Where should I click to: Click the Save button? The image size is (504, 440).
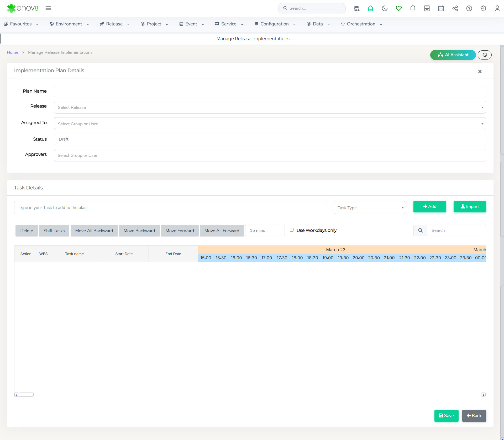[x=446, y=416]
